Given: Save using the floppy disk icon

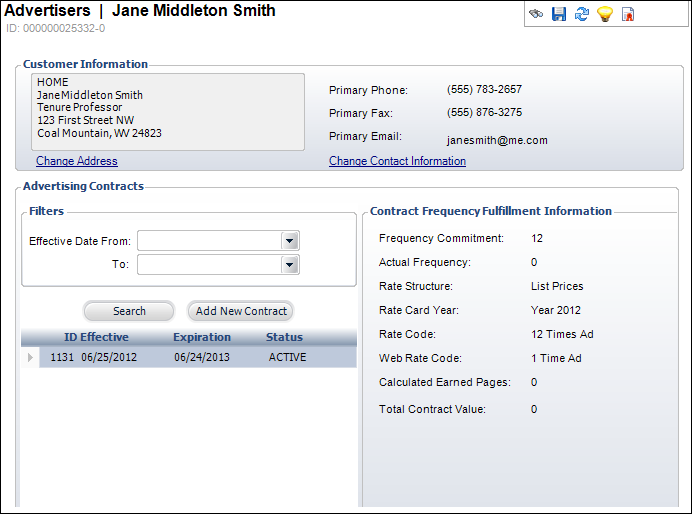Looking at the screenshot, I should point(559,14).
